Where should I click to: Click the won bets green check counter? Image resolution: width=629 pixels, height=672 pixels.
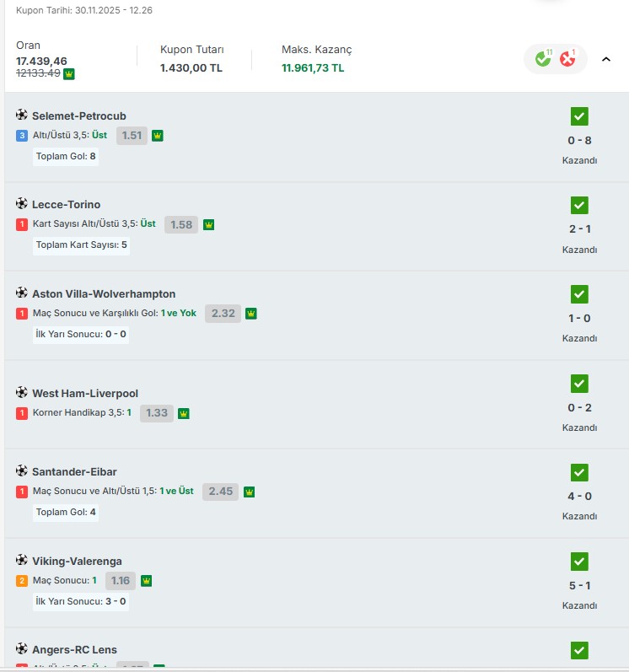click(x=543, y=59)
